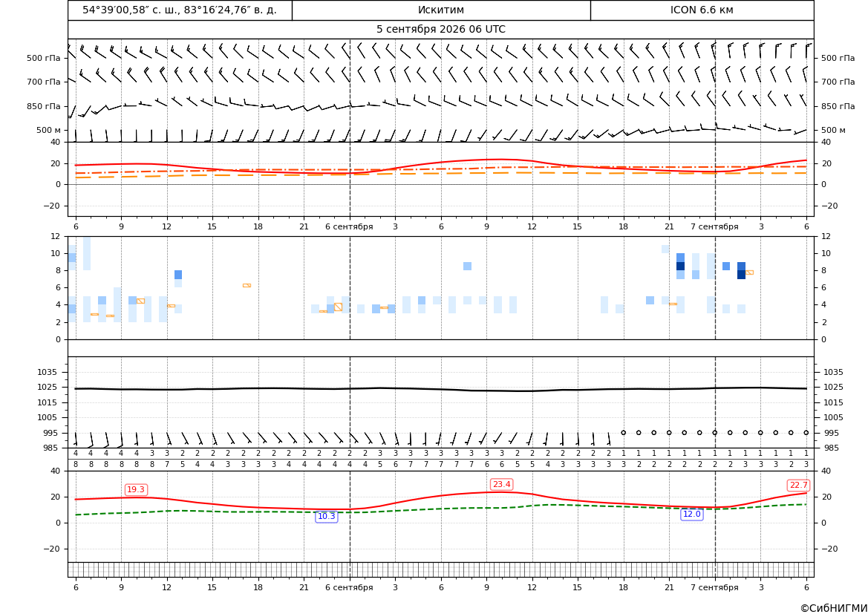Click the 6 сентября label under the upper temperature chart
868x614 pixels.
349,226
